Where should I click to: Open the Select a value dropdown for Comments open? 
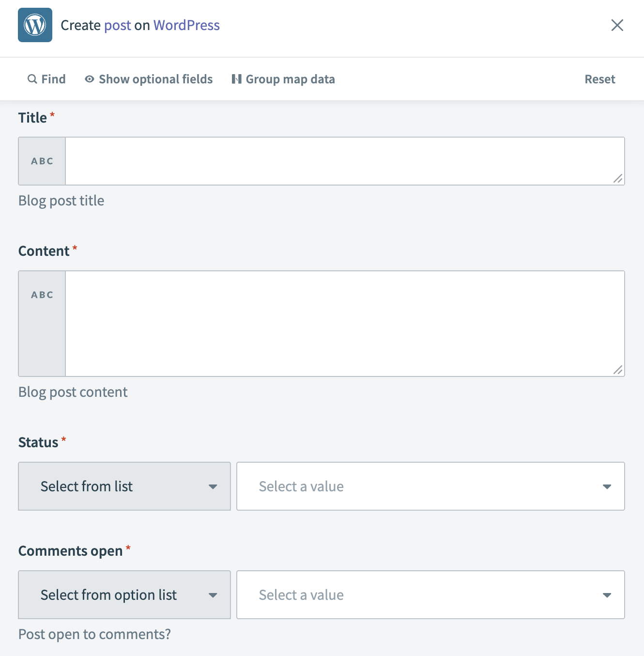[x=430, y=595]
